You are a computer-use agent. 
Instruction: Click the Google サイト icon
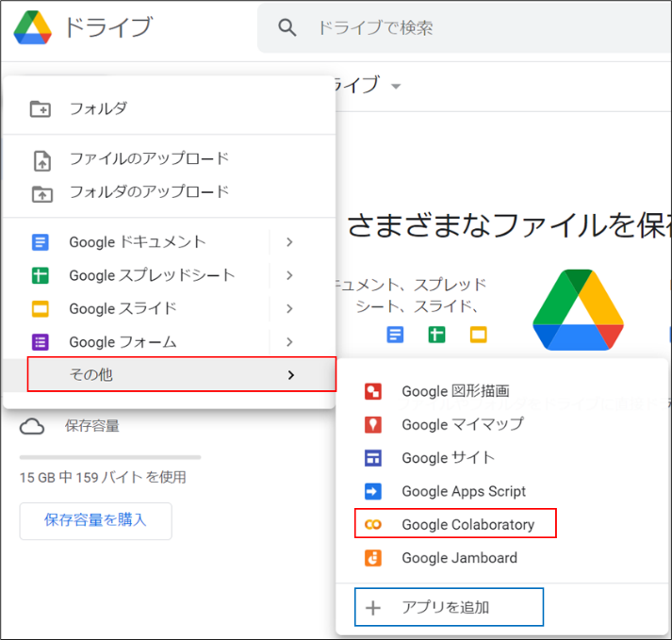(373, 458)
